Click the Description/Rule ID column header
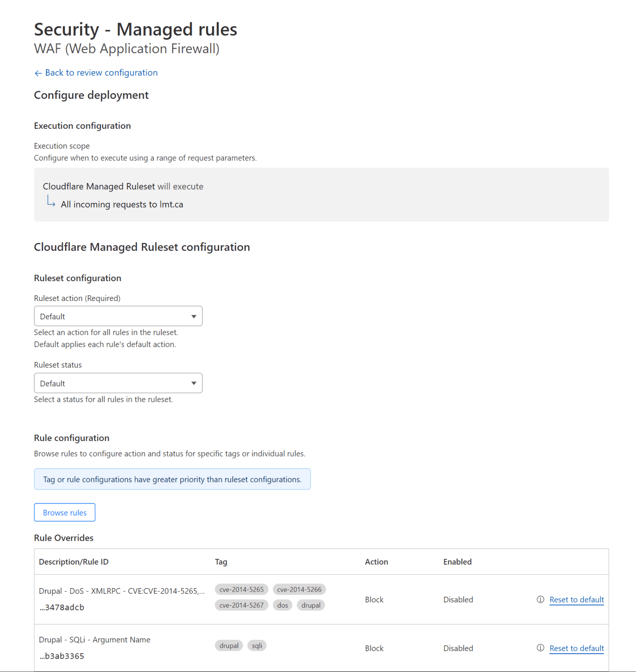636x672 pixels. [74, 562]
